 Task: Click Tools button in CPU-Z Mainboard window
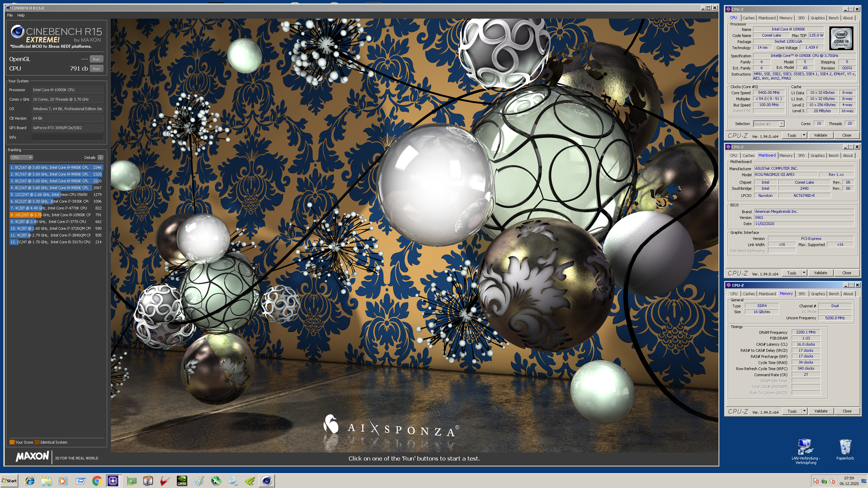coord(792,273)
